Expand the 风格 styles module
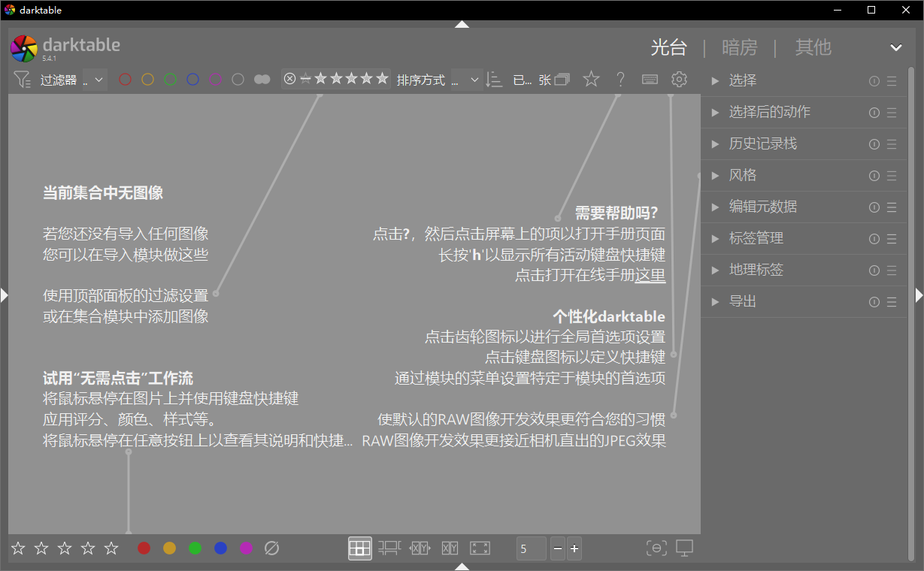The image size is (924, 571). [743, 175]
